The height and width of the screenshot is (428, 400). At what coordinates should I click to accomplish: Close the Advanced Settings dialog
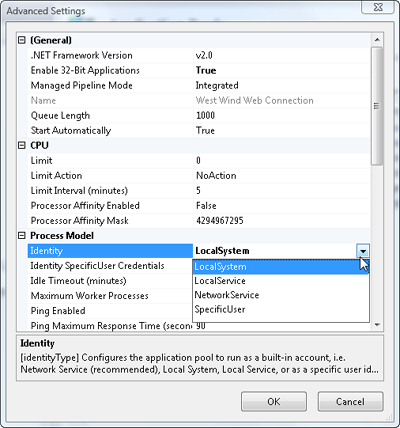pyautogui.click(x=378, y=7)
